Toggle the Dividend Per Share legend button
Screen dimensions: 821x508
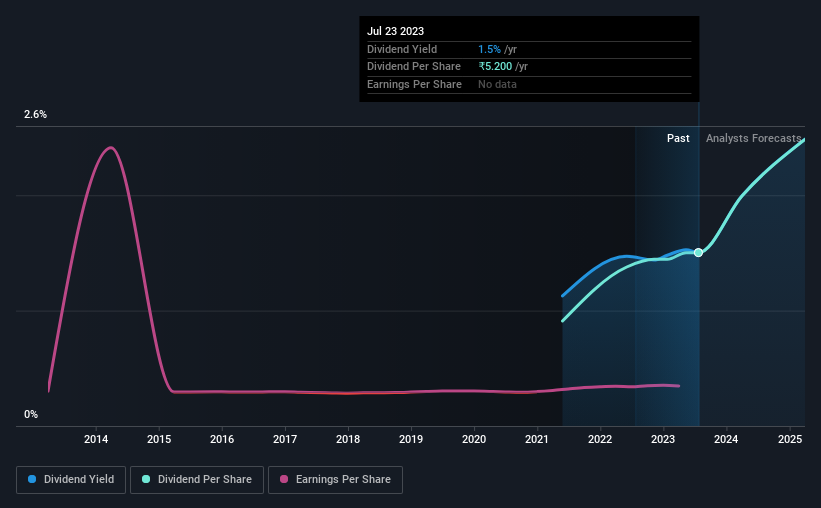197,480
